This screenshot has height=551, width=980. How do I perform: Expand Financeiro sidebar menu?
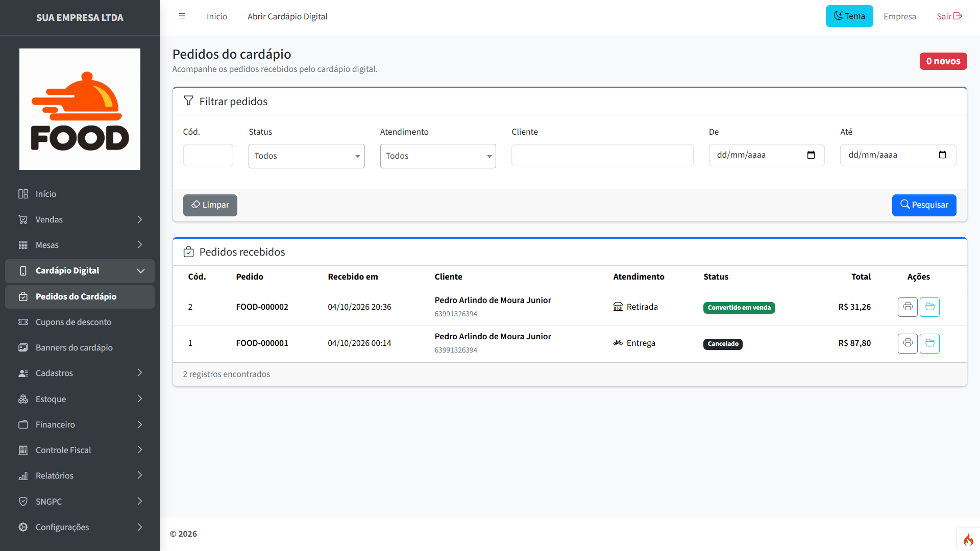click(x=80, y=424)
